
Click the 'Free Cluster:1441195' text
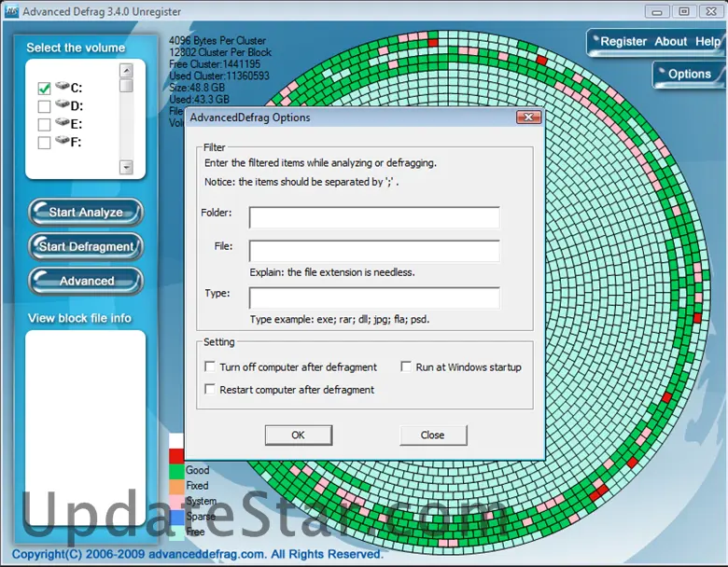(x=215, y=64)
